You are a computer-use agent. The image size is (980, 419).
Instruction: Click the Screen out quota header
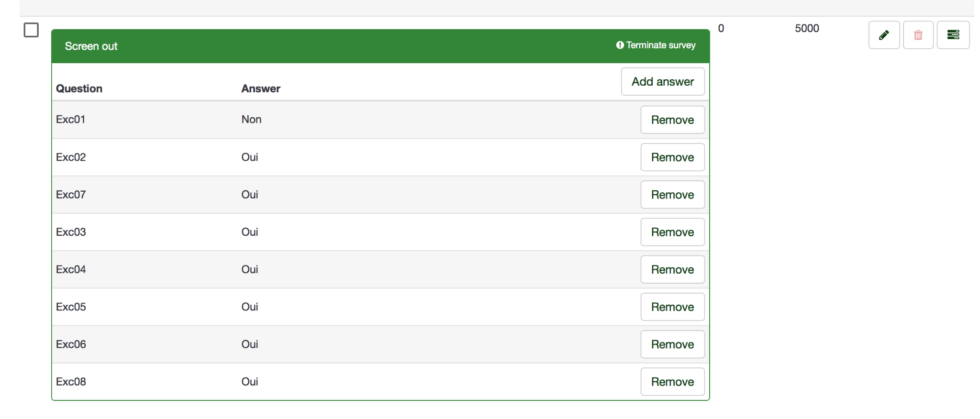(91, 46)
